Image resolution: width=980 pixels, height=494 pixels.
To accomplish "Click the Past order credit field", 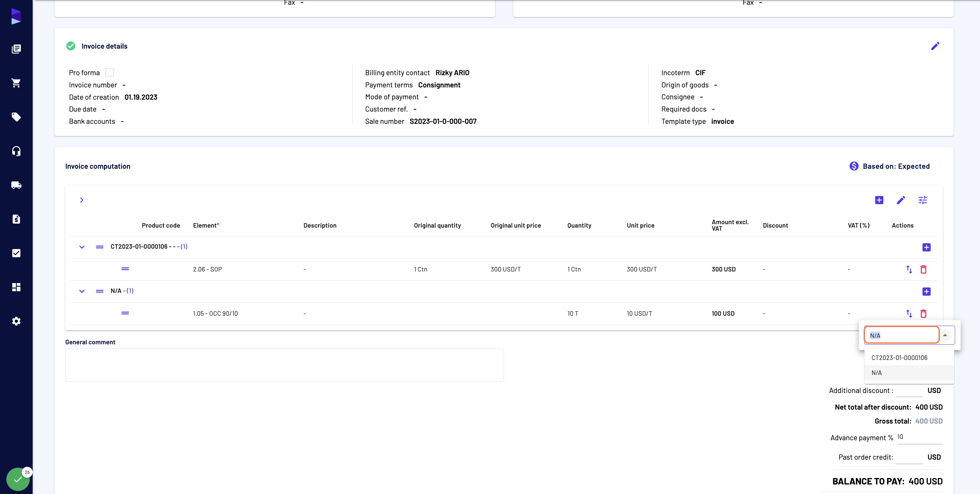I will pos(909,458).
